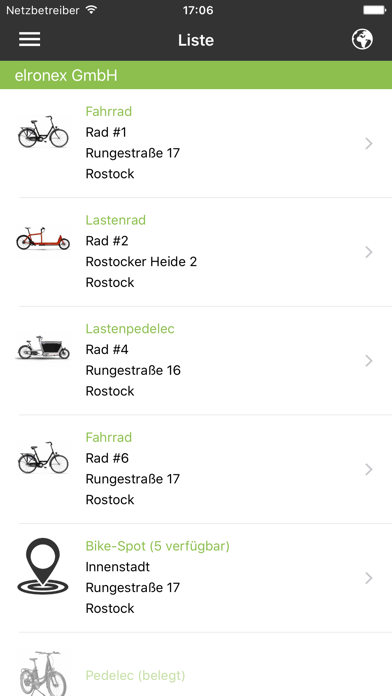Screen dimensions: 392x696
Task: Tap the red Lastenrad cargo bike image
Action: 43,239
